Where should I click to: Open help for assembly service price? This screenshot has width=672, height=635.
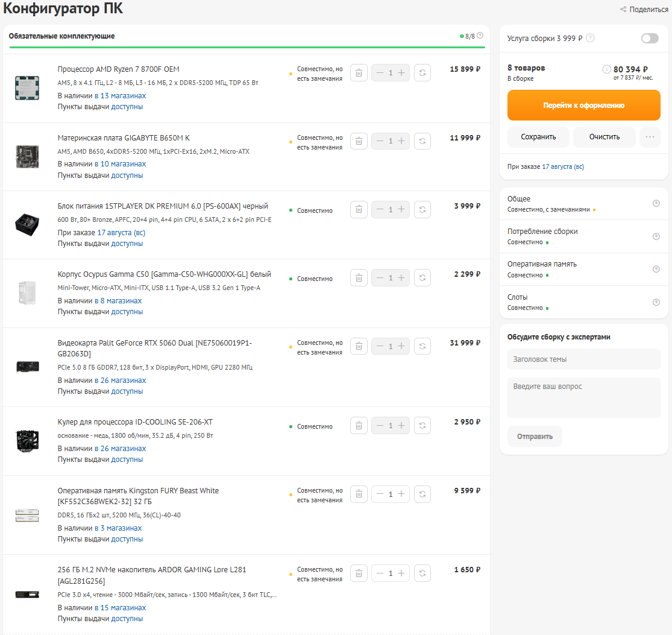590,38
